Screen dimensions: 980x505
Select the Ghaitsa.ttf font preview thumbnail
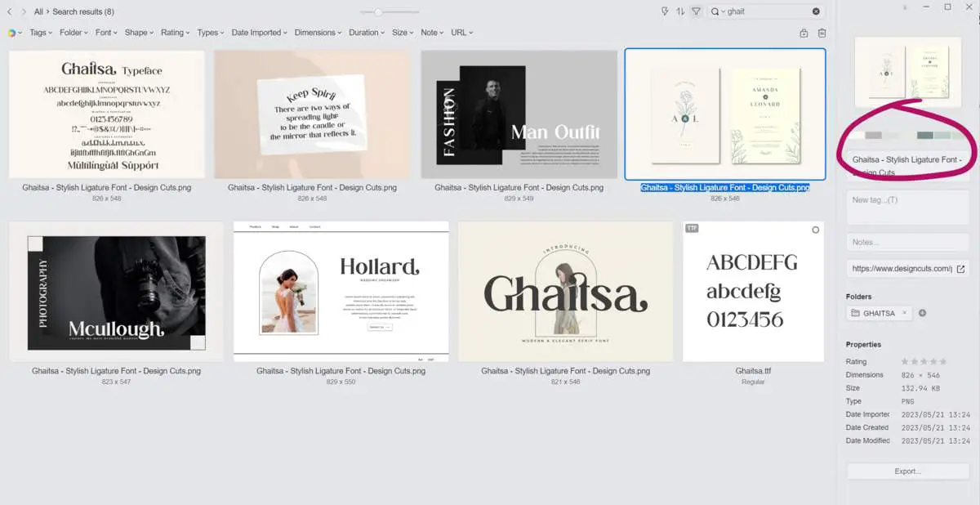[x=753, y=291]
